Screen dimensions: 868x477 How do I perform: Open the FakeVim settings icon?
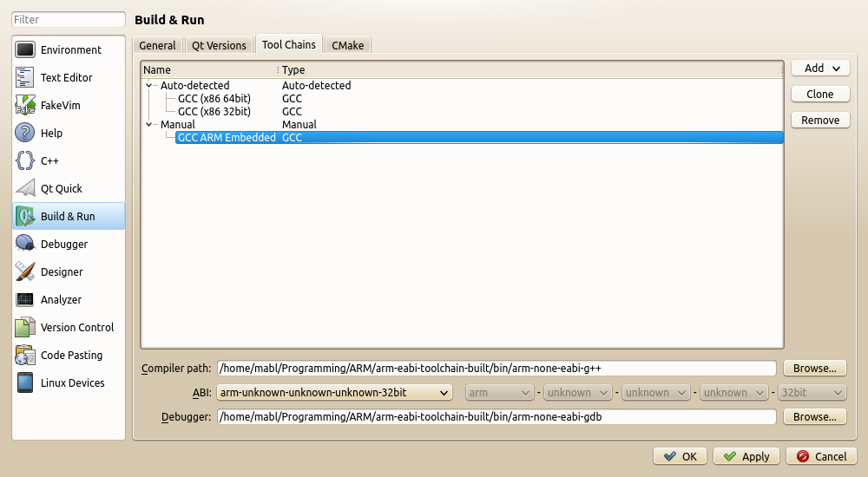(25, 105)
